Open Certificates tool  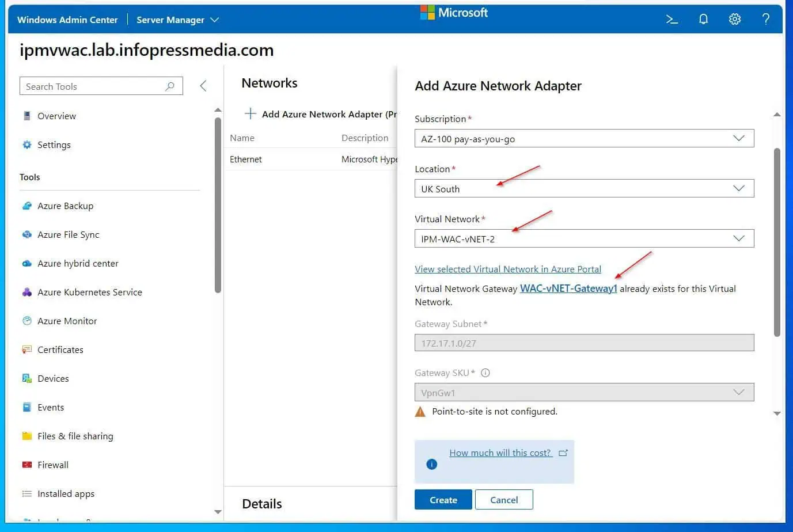click(60, 349)
